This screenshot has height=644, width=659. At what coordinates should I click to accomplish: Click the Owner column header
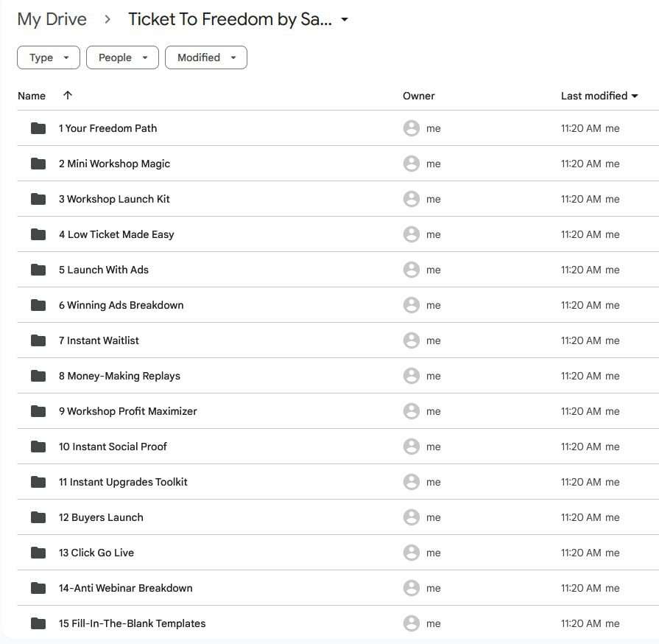tap(418, 96)
